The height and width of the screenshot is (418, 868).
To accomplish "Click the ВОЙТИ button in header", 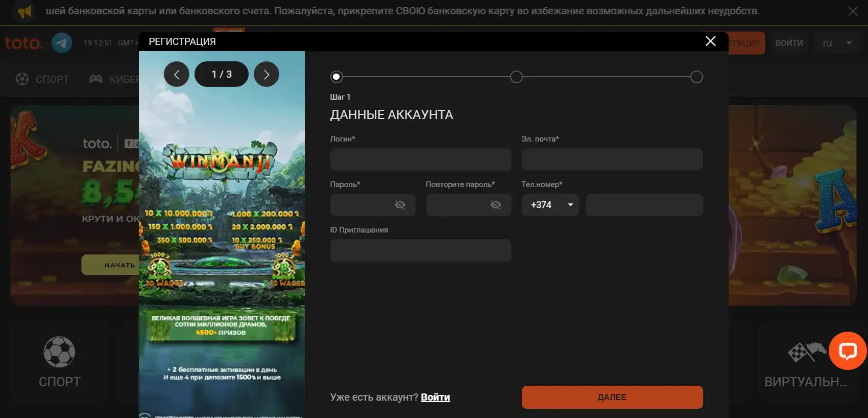I will (x=789, y=43).
